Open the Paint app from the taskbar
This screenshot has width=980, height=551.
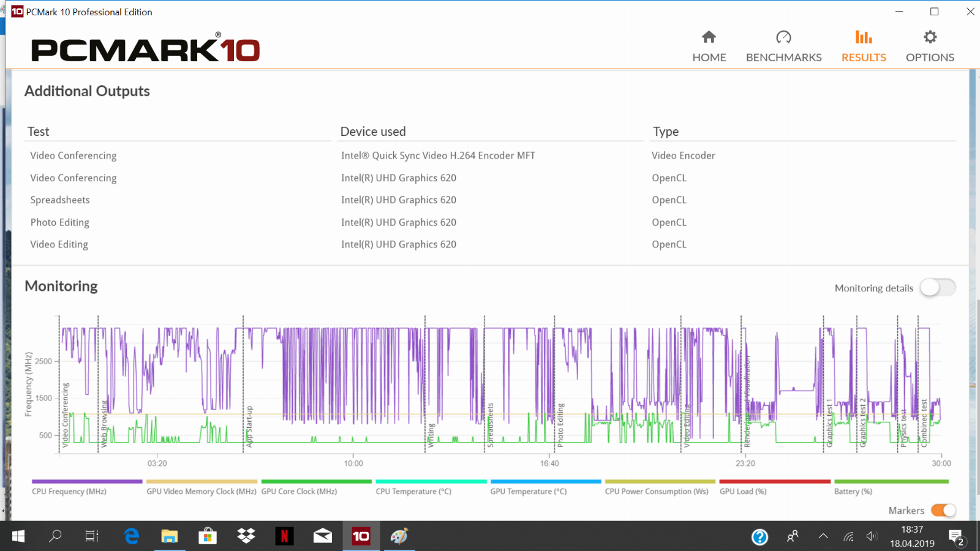coord(399,536)
